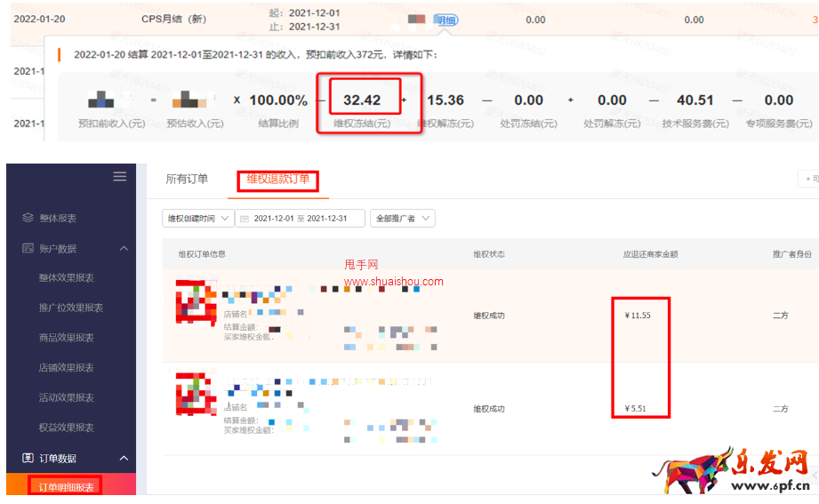Click the 整体报表 layers icon
The image size is (819, 504).
pos(27,218)
